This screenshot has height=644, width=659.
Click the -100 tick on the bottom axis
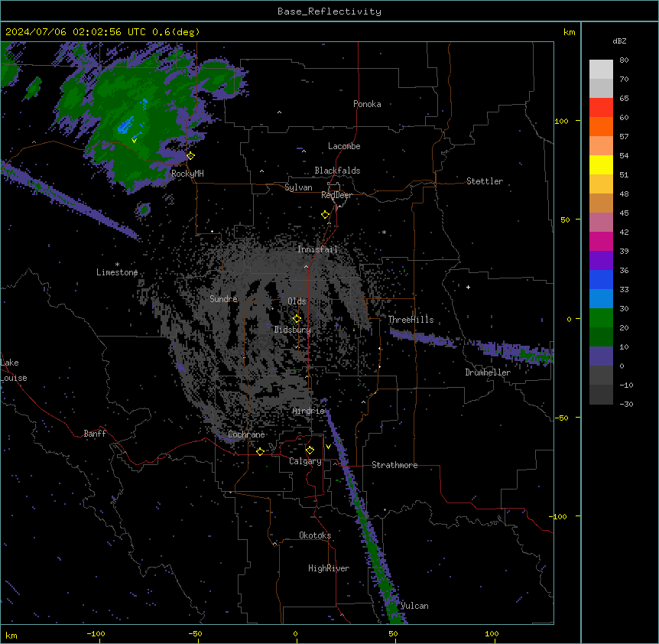[96, 633]
